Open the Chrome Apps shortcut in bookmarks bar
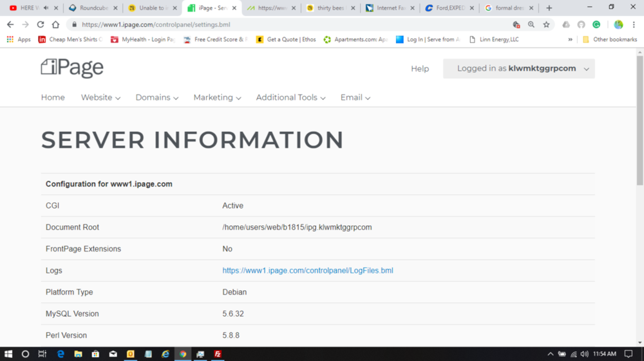 19,39
